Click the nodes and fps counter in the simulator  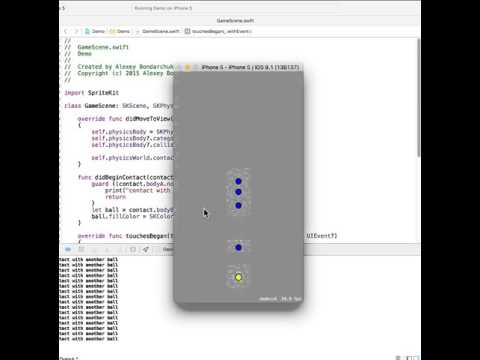point(280,299)
